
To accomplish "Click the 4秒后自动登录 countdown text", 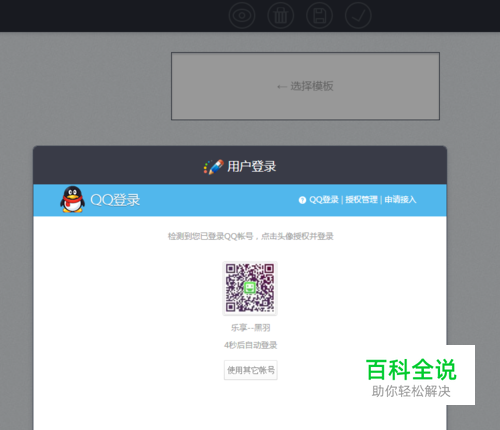I will coord(251,345).
